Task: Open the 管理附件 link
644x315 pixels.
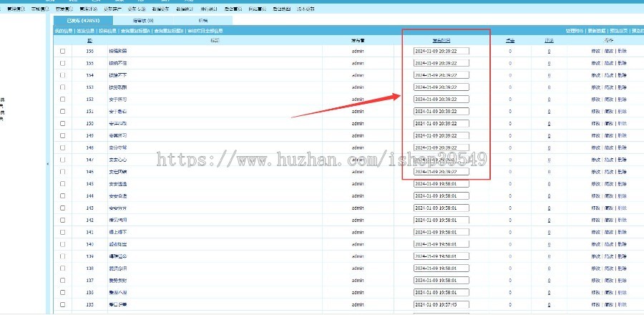Action: click(574, 31)
